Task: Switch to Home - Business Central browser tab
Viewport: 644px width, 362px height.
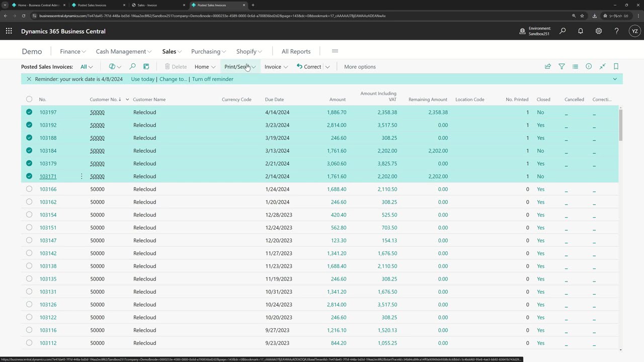Action: pyautogui.click(x=38, y=5)
